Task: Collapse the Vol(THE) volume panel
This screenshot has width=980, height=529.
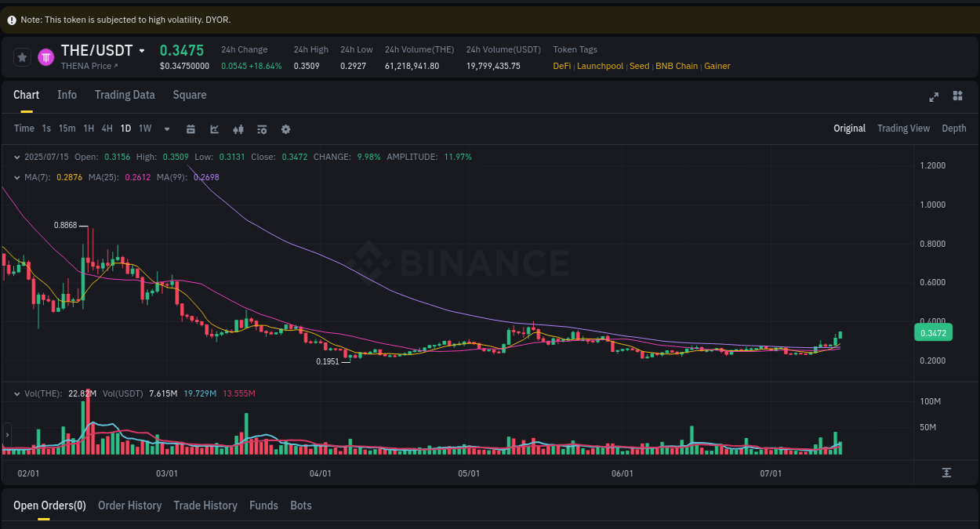Action: pos(16,393)
